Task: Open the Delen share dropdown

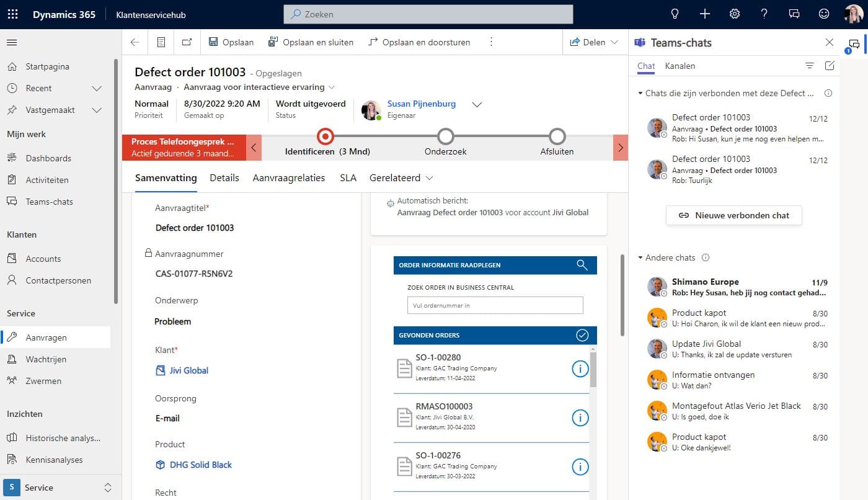Action: 594,42
